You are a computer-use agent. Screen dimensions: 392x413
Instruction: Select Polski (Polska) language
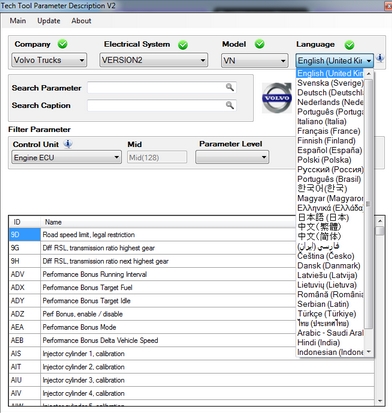coord(330,160)
